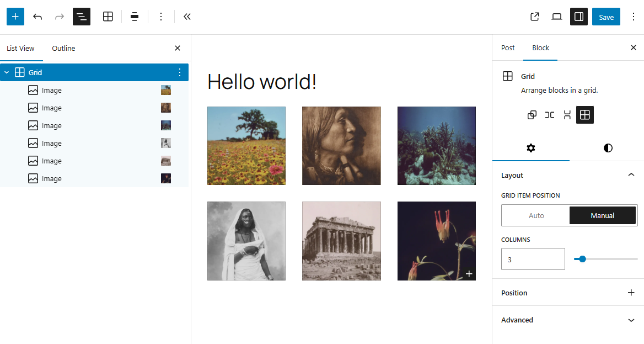
Task: Switch to the Block tab in sidebar
Action: [540, 47]
